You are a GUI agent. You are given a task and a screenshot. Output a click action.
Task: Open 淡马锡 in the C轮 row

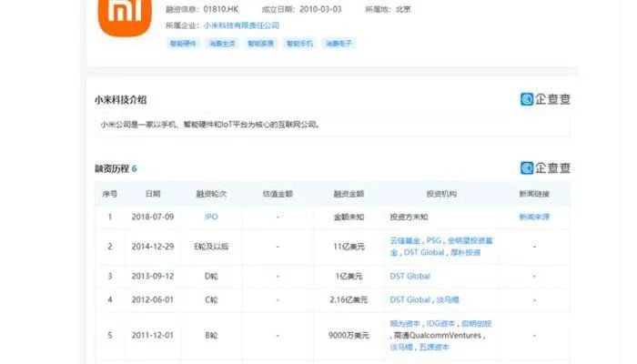(448, 299)
